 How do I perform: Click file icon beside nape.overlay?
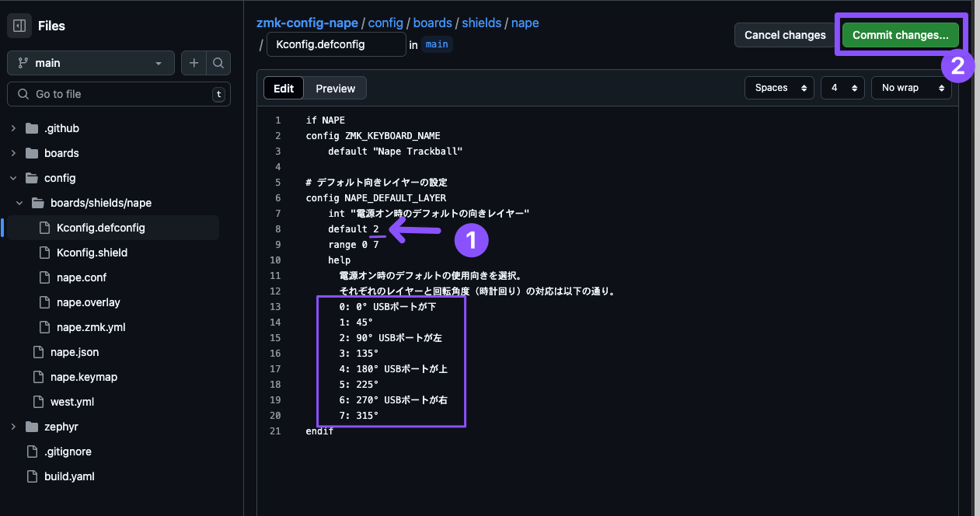(x=44, y=302)
